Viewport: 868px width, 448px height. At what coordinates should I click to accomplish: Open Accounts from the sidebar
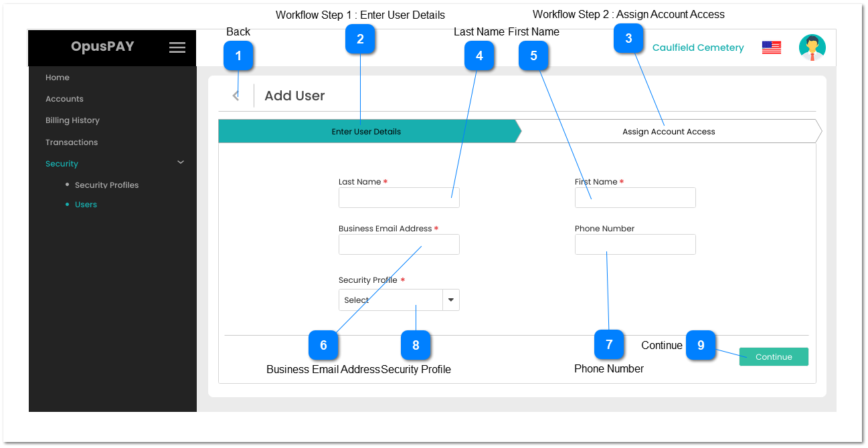pos(64,99)
